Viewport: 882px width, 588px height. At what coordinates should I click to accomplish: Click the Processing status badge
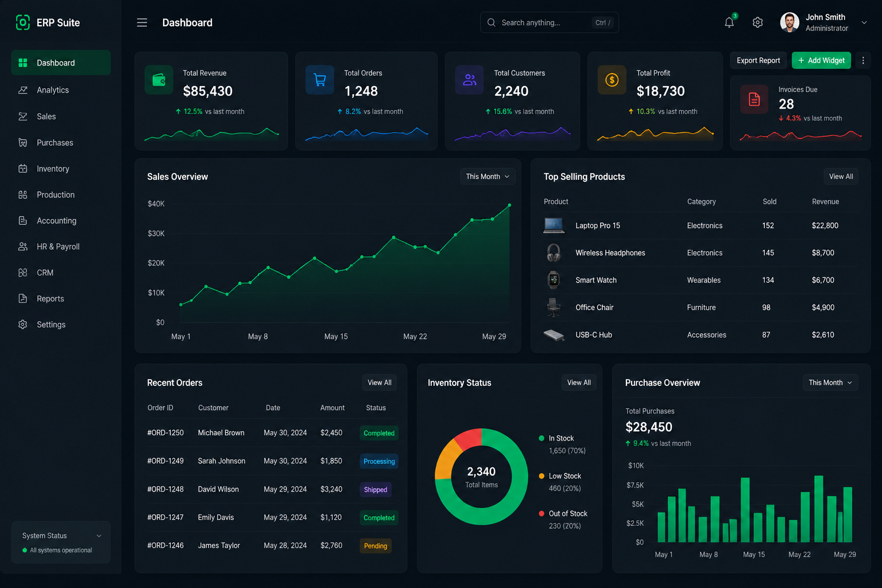[x=379, y=461]
